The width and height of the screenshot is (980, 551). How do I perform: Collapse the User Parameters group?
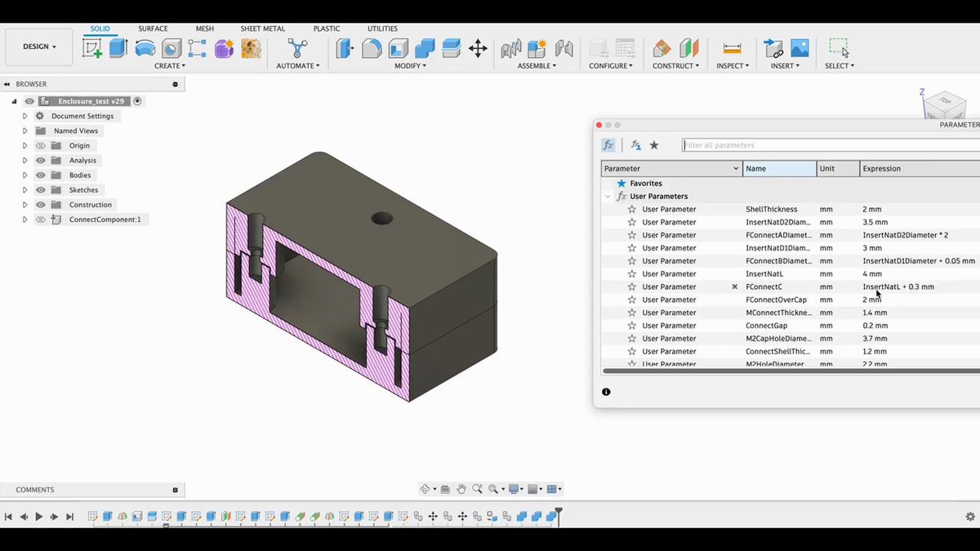(x=607, y=197)
